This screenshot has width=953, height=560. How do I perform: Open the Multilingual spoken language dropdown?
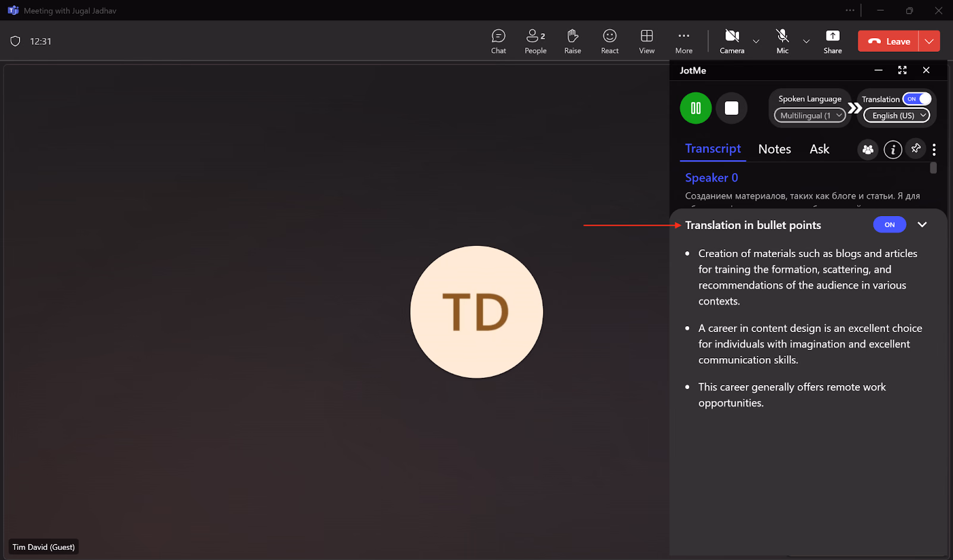tap(810, 115)
